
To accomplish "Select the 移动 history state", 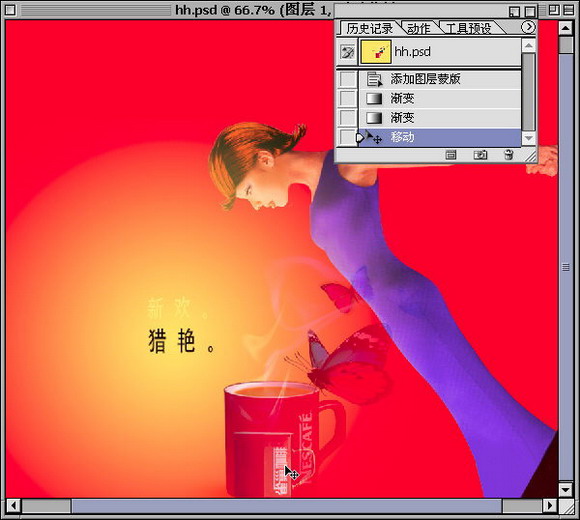I will (439, 138).
